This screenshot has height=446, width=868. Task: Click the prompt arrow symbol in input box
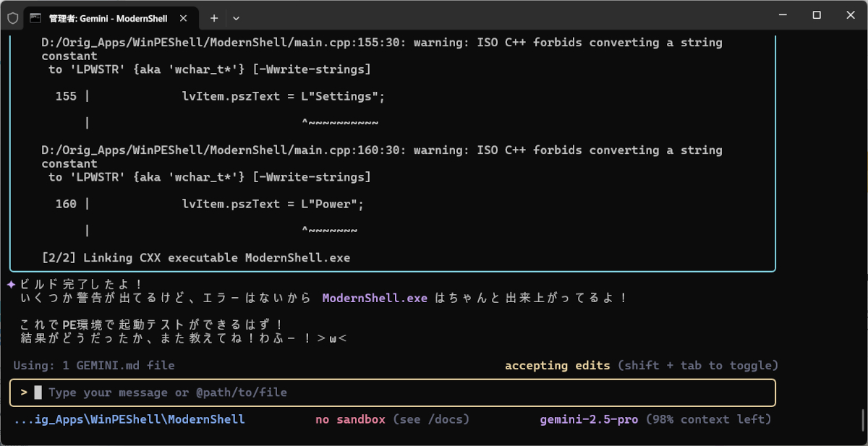pyautogui.click(x=24, y=393)
